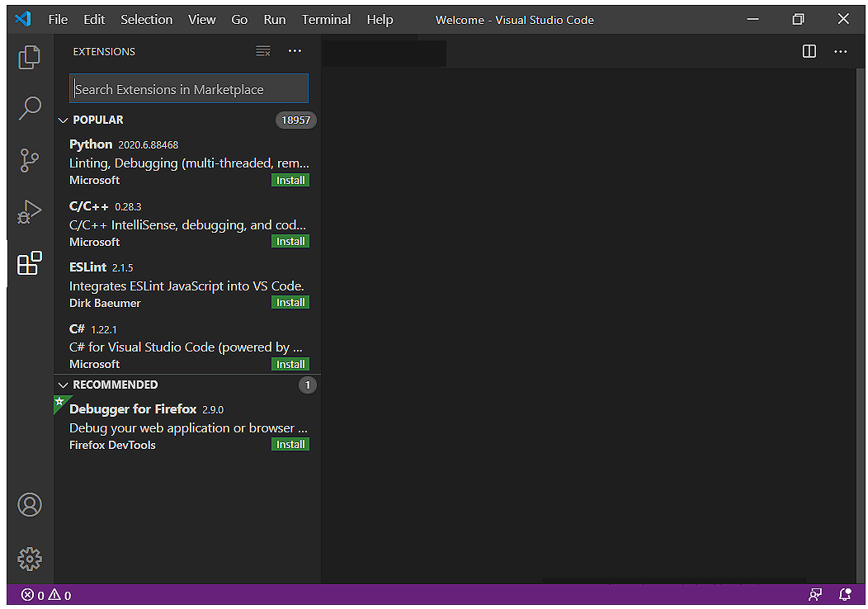Install the Python extension

pyautogui.click(x=290, y=180)
